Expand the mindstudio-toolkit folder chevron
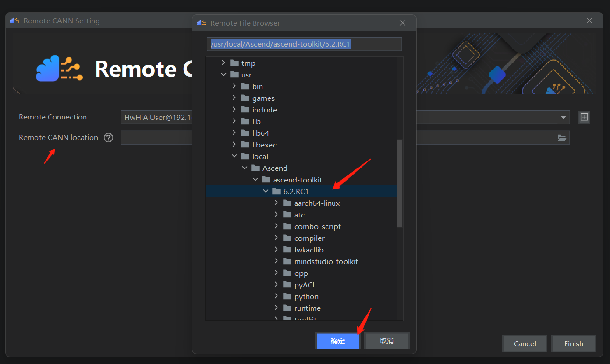This screenshot has width=610, height=364. [x=276, y=261]
